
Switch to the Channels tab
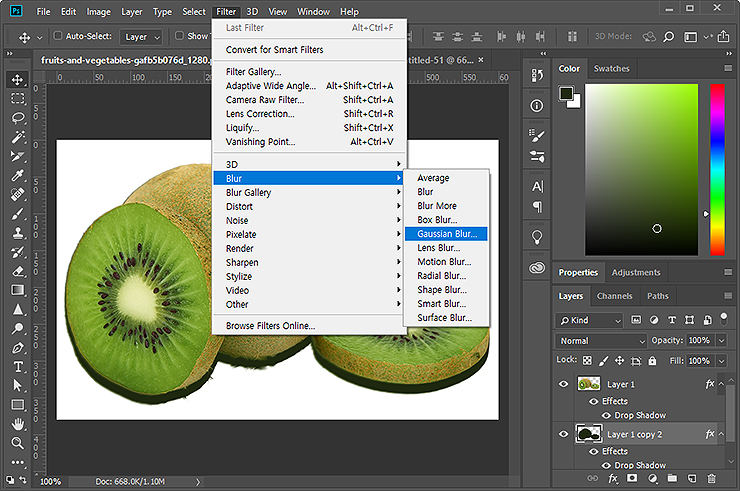click(614, 296)
